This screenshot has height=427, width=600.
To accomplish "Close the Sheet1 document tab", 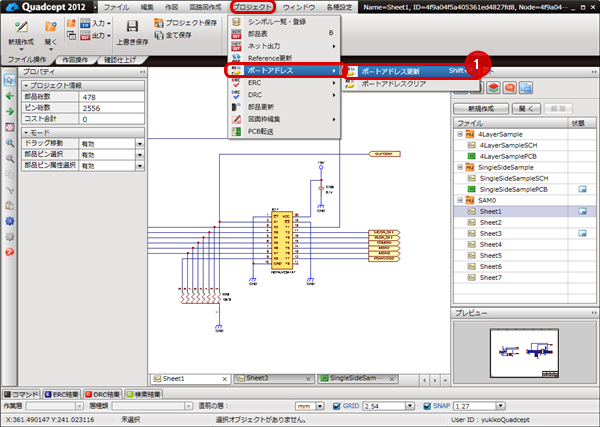I will [x=225, y=379].
